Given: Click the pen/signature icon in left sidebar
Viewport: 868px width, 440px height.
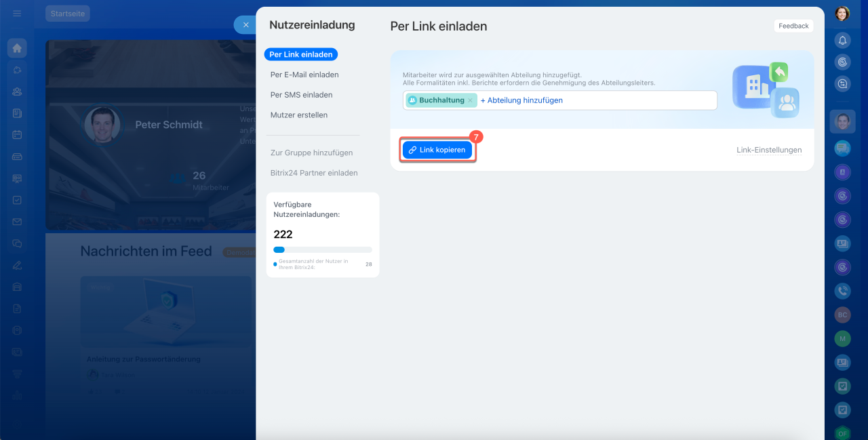Looking at the screenshot, I should click(x=17, y=265).
